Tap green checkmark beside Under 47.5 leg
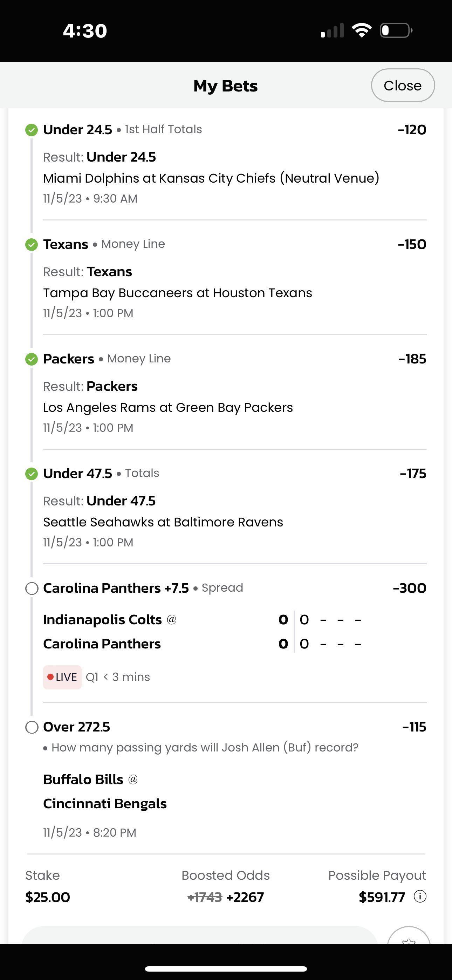The image size is (452, 980). (x=32, y=474)
